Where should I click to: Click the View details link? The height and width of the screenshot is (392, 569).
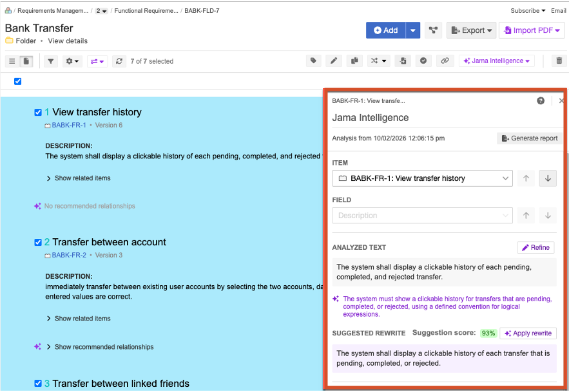click(x=68, y=41)
